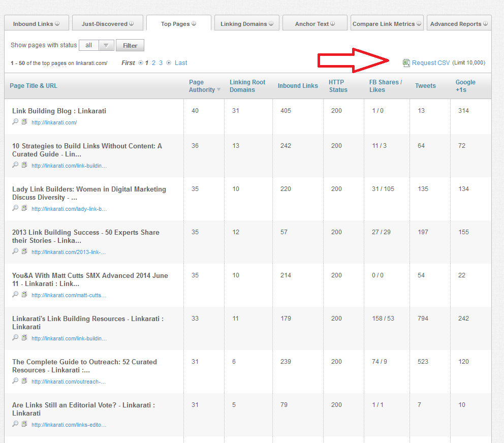Open Advanced Reports tab
The width and height of the screenshot is (504, 443).
(459, 23)
